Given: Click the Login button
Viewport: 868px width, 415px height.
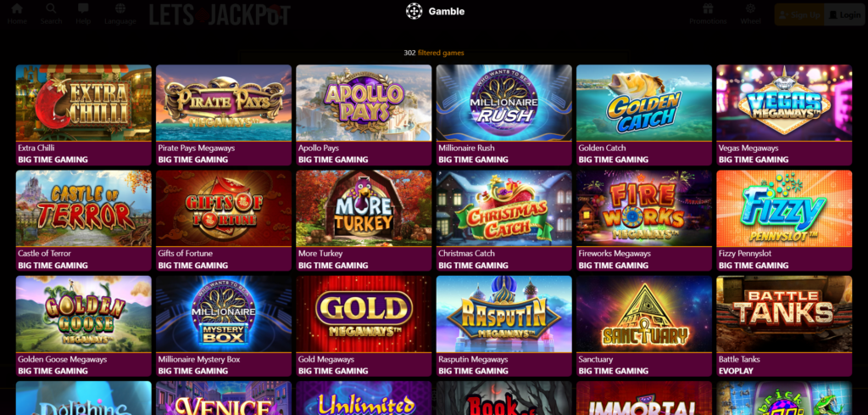Looking at the screenshot, I should coord(845,14).
